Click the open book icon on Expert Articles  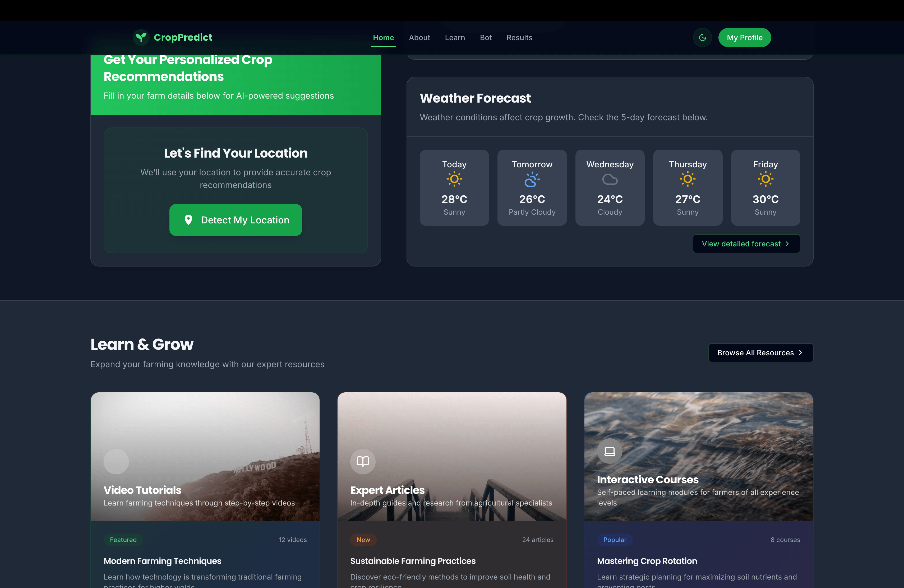click(x=363, y=461)
